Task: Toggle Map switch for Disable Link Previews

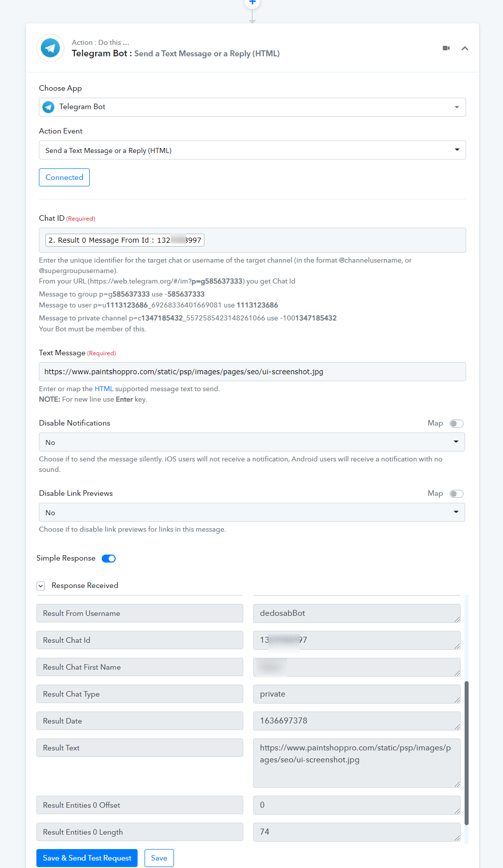Action: pyautogui.click(x=457, y=494)
